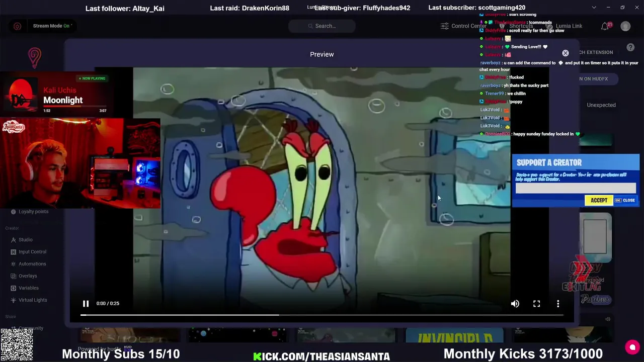Click CLOSE in Support a Creator
The width and height of the screenshot is (644, 362).
click(x=625, y=200)
